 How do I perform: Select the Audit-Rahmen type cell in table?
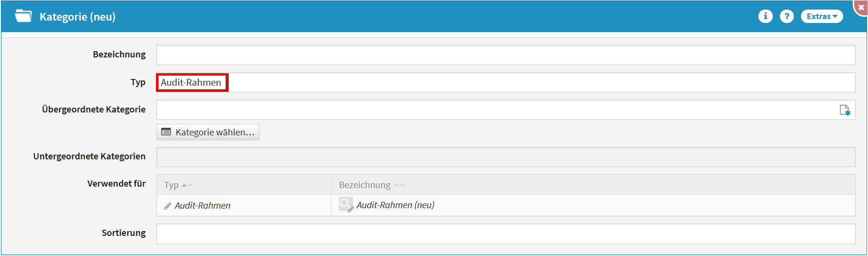pos(202,206)
